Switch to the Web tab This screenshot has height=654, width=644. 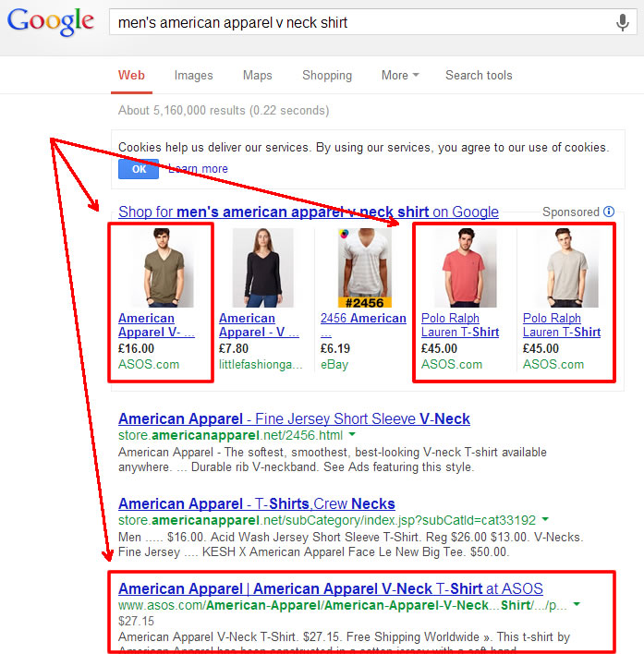pyautogui.click(x=131, y=76)
